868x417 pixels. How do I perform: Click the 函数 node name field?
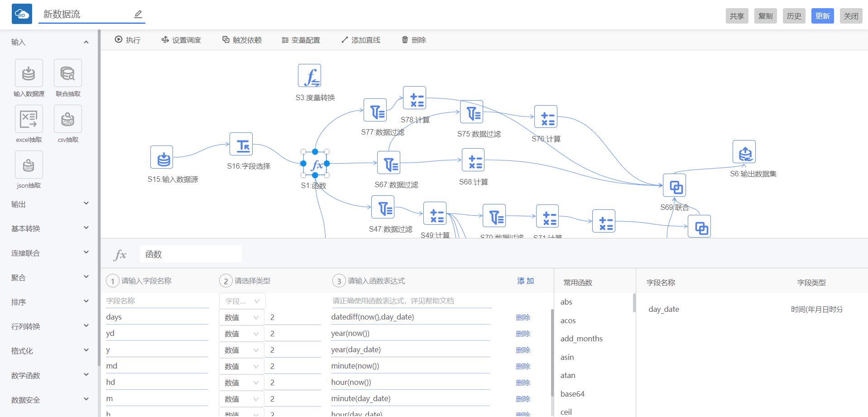191,254
